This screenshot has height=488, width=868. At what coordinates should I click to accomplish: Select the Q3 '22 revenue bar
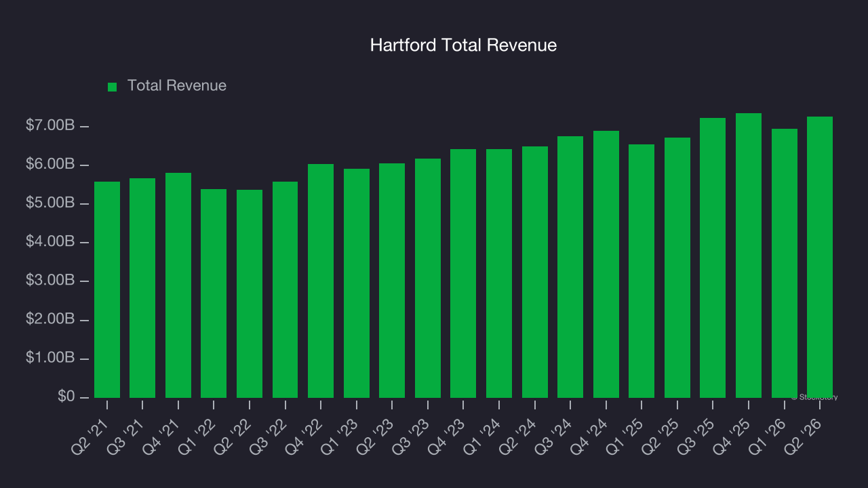point(285,289)
